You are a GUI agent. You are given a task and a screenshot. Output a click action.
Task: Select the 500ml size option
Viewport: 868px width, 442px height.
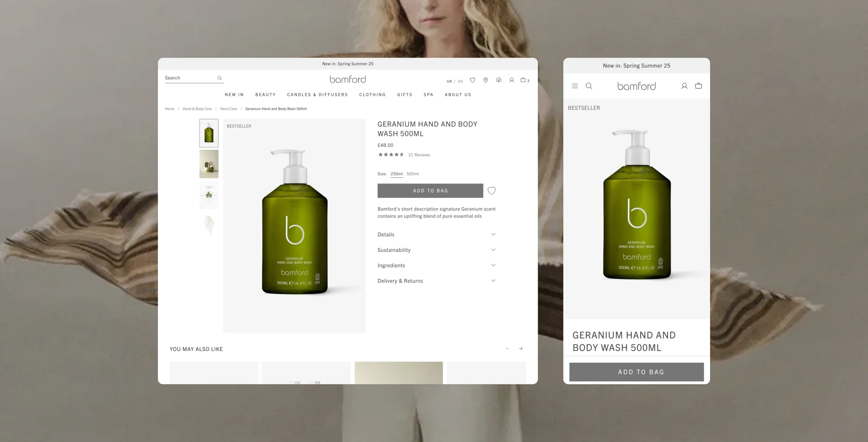point(412,174)
